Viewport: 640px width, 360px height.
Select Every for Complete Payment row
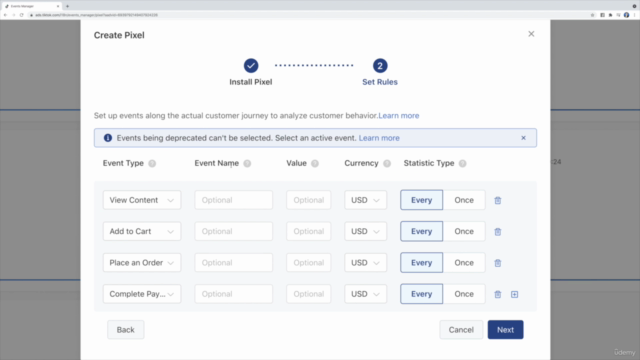click(x=421, y=294)
